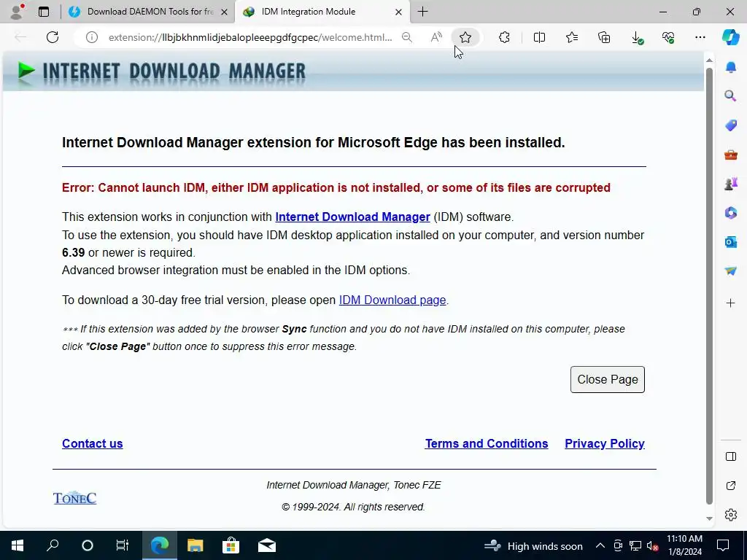Switch to Download DAEMON Tools tab
747x560 pixels.
point(150,12)
